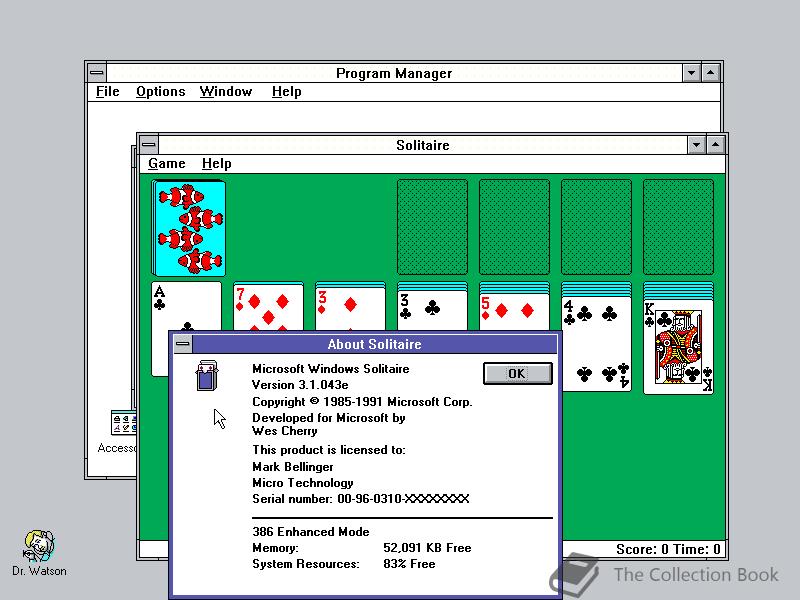Maximize the Solitaire window
The height and width of the screenshot is (600, 800).
pyautogui.click(x=715, y=145)
